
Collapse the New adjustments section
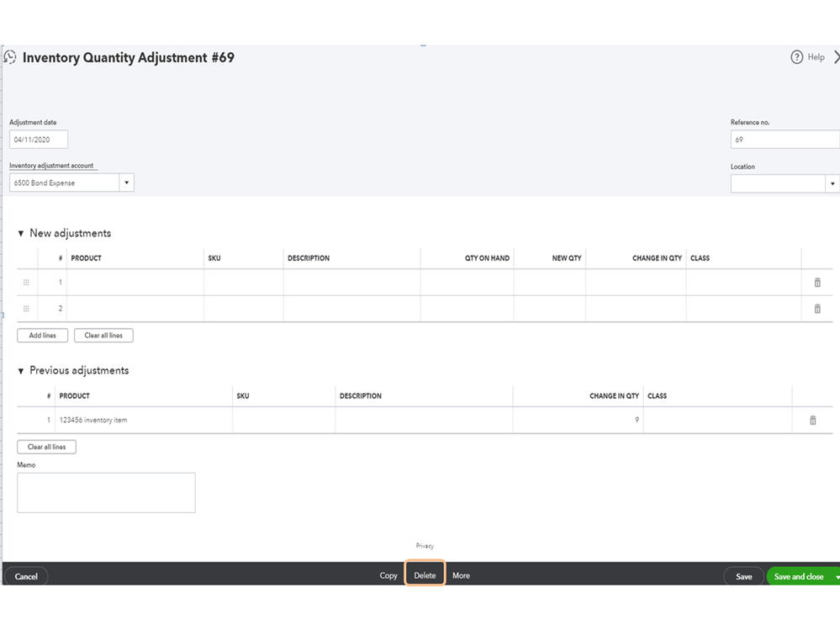point(21,234)
